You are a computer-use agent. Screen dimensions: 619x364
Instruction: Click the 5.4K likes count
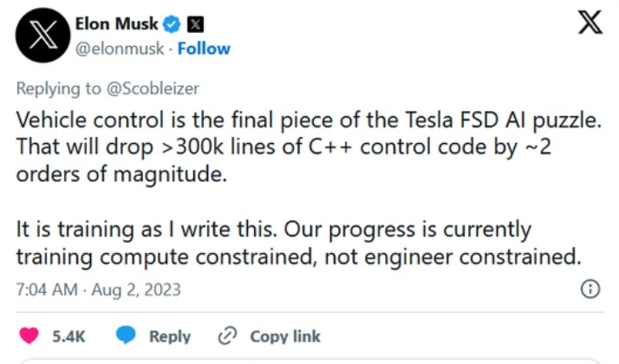[68, 336]
